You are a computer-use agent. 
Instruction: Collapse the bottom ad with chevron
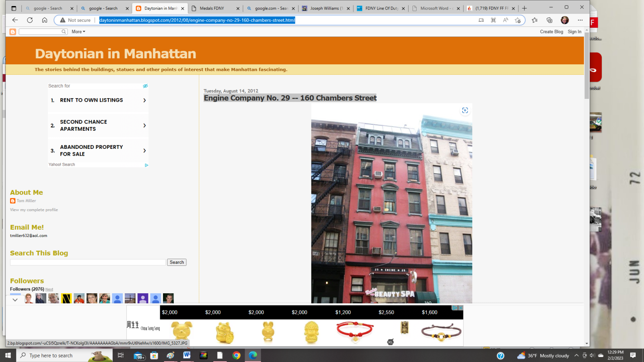point(15,300)
